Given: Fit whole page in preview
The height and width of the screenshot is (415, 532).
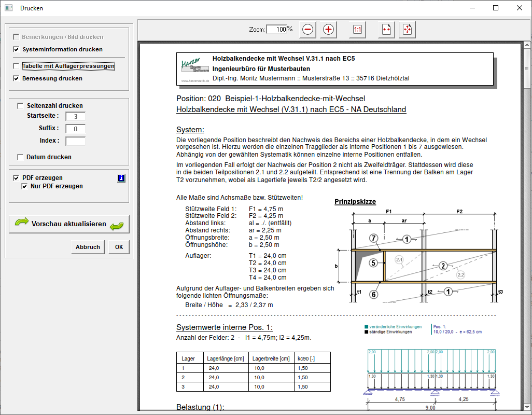Looking at the screenshot, I should pos(407,30).
